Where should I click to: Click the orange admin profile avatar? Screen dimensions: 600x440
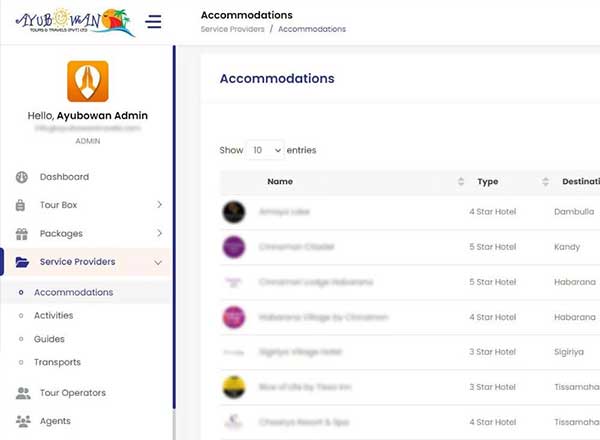pyautogui.click(x=87, y=82)
